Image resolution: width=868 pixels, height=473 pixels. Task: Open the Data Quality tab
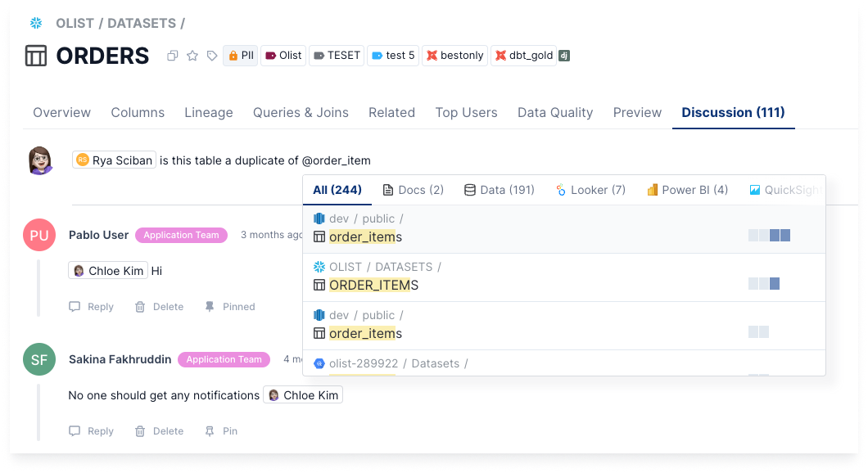click(x=554, y=113)
